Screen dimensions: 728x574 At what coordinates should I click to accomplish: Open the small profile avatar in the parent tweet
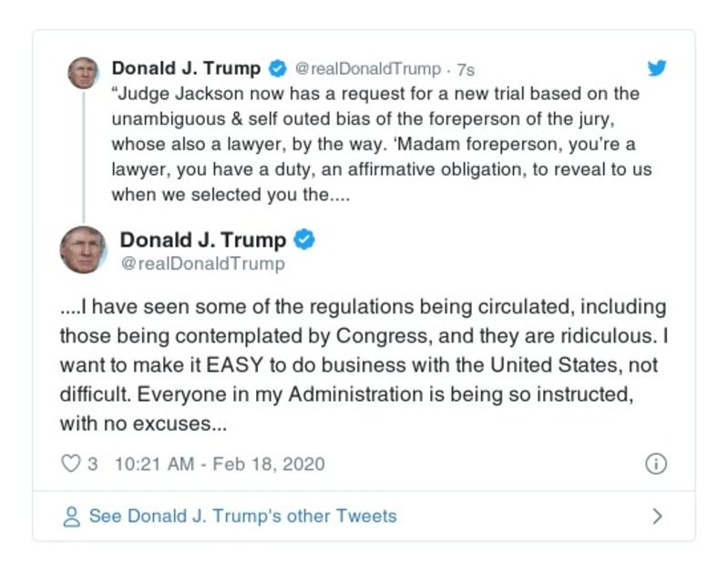coord(83,72)
